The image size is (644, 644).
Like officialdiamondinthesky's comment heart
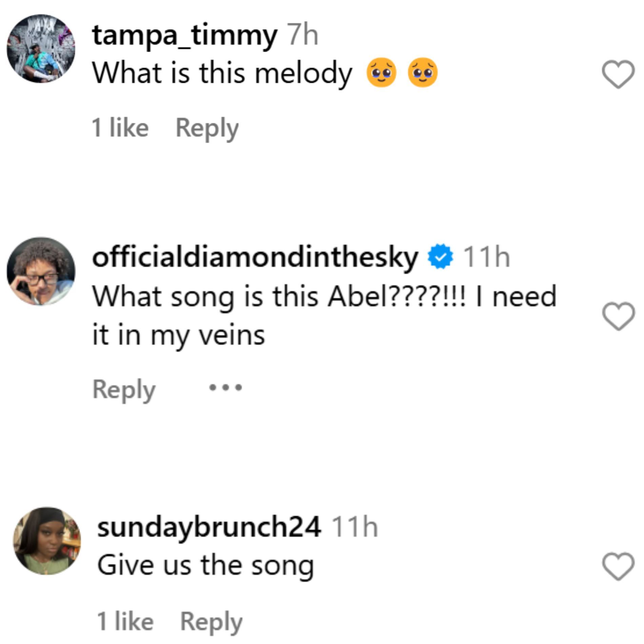point(618,316)
